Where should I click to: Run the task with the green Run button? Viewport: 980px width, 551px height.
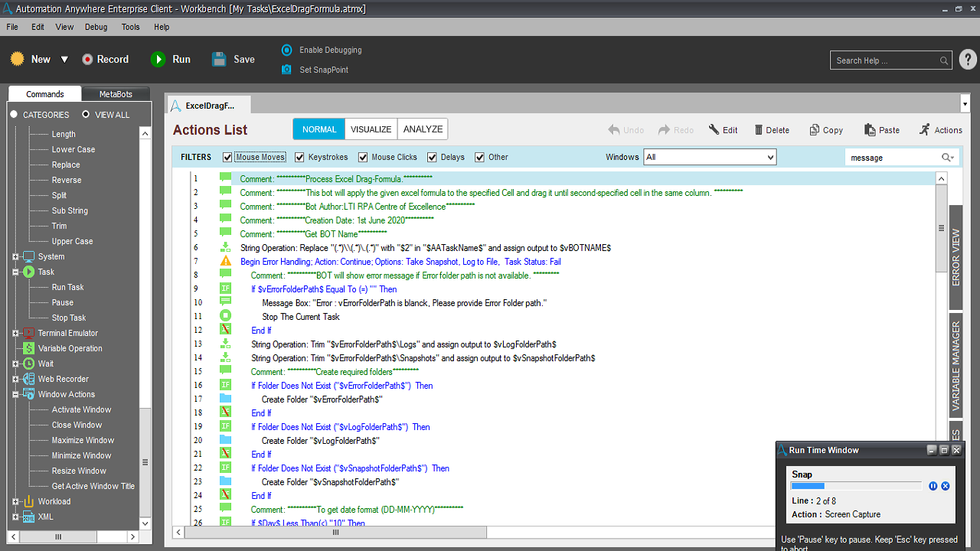click(x=171, y=59)
